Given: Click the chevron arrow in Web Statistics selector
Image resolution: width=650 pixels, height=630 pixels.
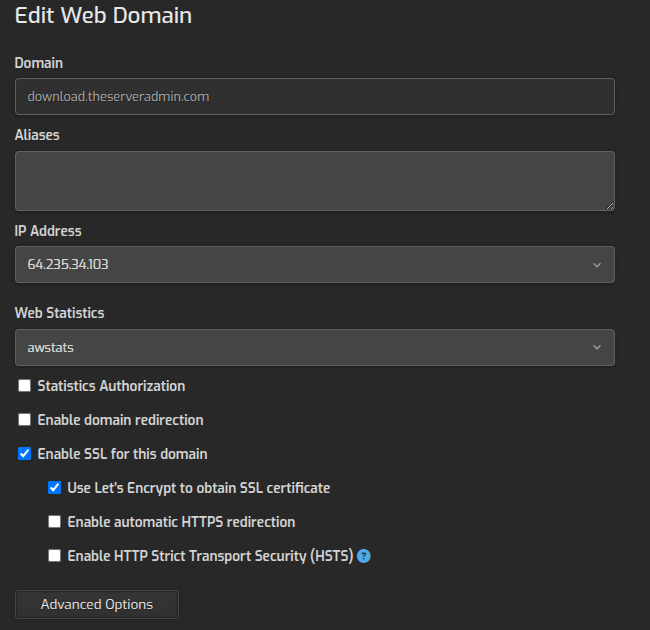Looking at the screenshot, I should 597,347.
